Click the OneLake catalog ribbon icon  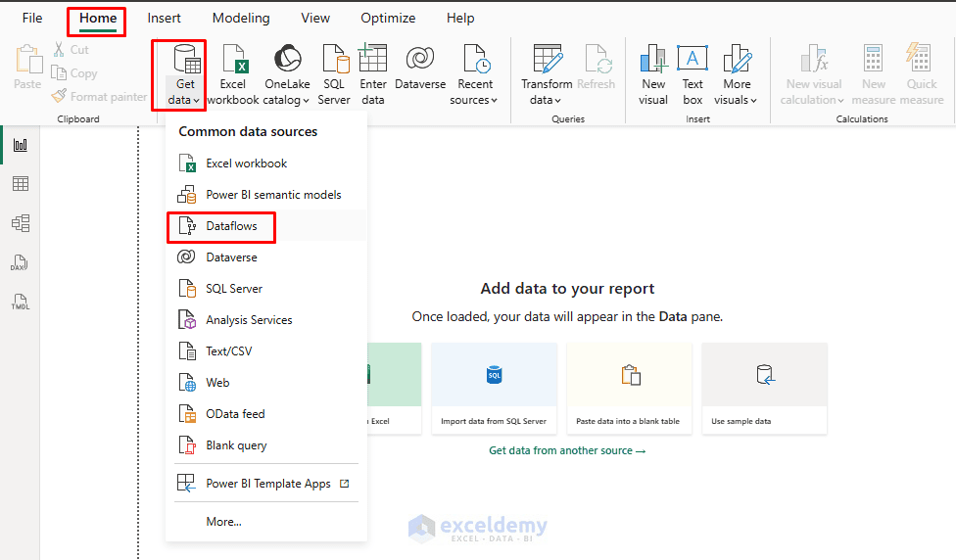[287, 59]
